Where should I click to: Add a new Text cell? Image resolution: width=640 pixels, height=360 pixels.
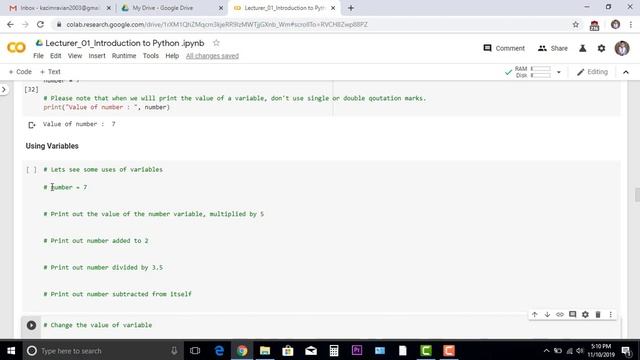pos(50,72)
